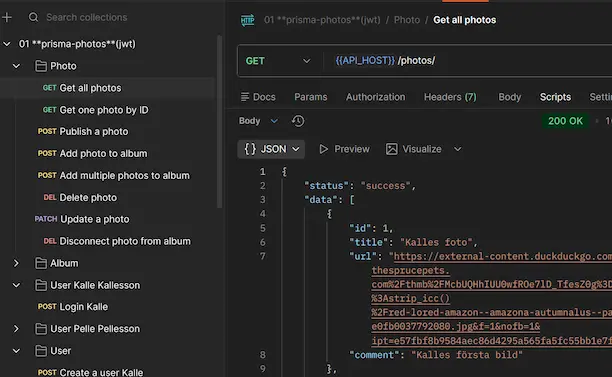Viewport: 612px width, 377px height.
Task: Focus the Search collections field
Action: 87,17
